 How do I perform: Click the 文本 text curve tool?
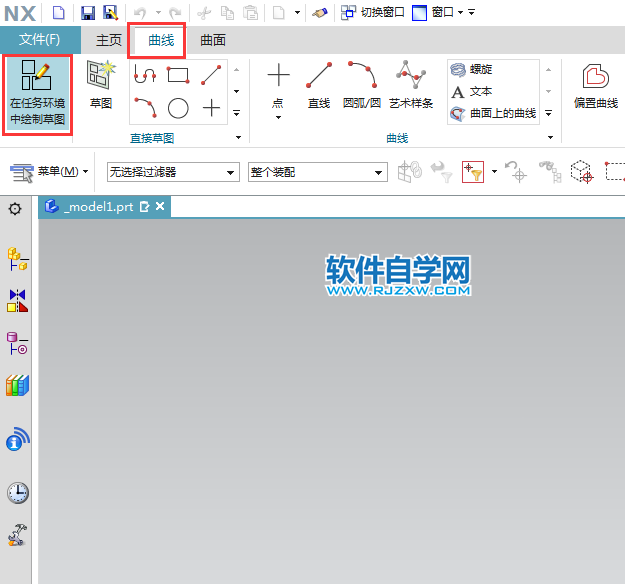pos(472,92)
